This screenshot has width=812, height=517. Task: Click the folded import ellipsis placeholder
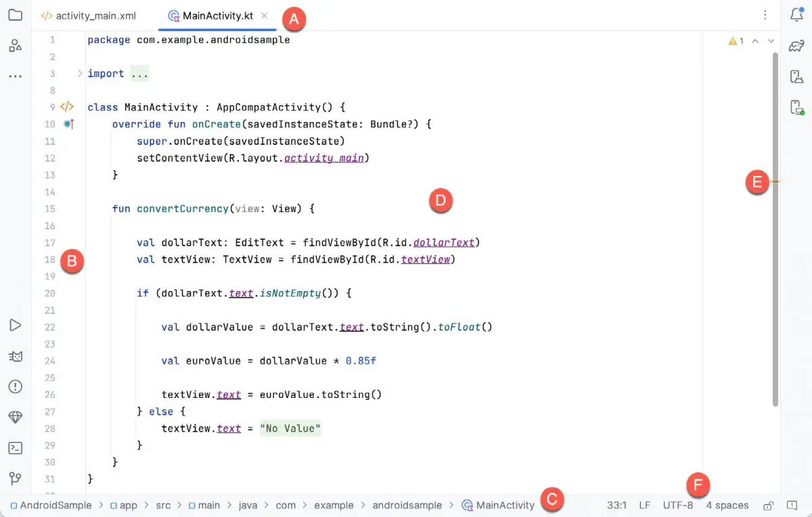(139, 74)
